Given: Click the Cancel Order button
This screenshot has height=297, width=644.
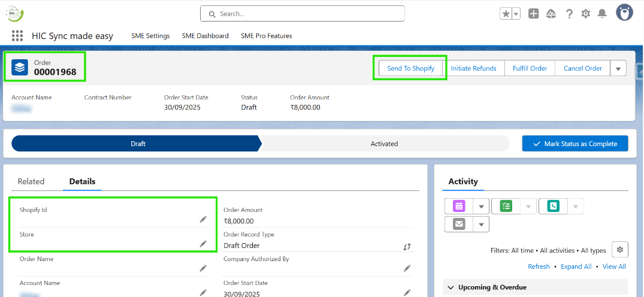Looking at the screenshot, I should coord(583,68).
